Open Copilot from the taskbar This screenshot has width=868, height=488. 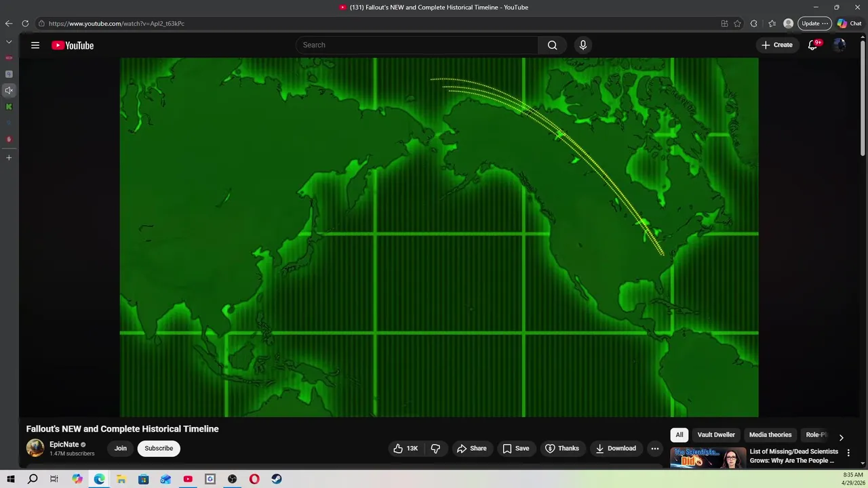[x=77, y=479]
